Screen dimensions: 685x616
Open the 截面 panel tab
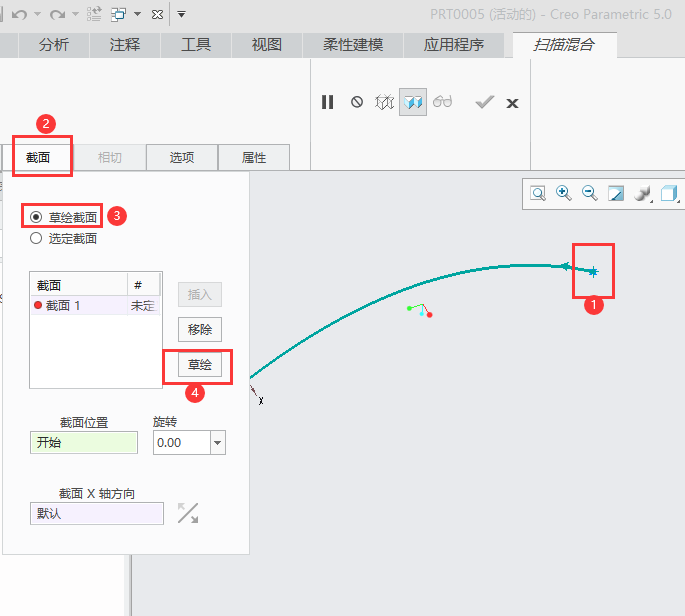38,158
